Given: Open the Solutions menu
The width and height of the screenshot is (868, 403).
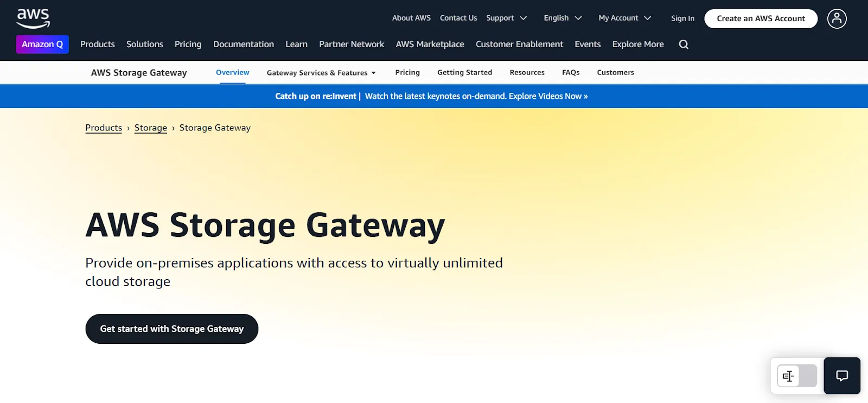Looking at the screenshot, I should click(x=145, y=45).
